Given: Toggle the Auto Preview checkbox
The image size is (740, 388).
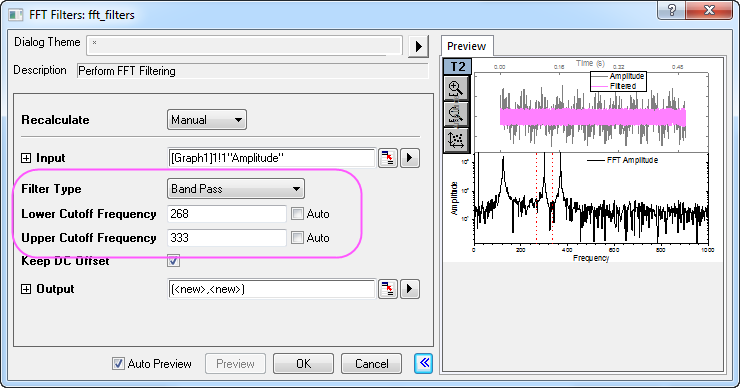Looking at the screenshot, I should pos(118,363).
